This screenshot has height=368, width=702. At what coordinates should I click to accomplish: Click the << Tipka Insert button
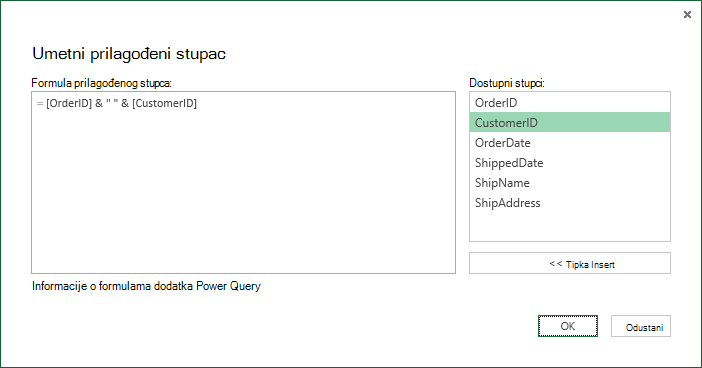coord(570,263)
